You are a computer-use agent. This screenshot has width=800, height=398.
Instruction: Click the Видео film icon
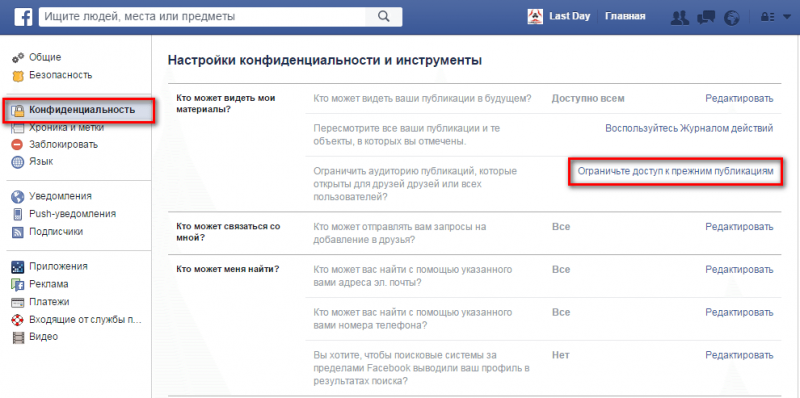click(x=18, y=337)
